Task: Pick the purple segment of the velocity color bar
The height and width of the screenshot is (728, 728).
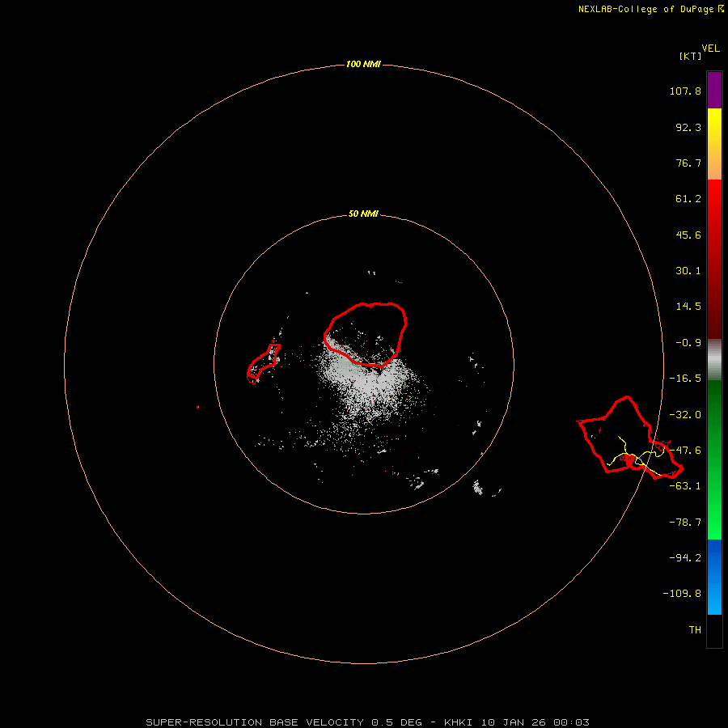Action: coord(714,91)
